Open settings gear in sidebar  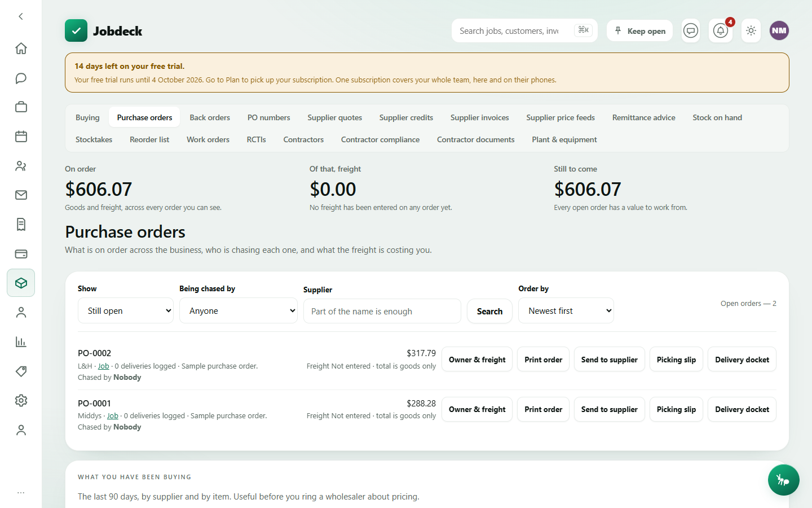[21, 401]
